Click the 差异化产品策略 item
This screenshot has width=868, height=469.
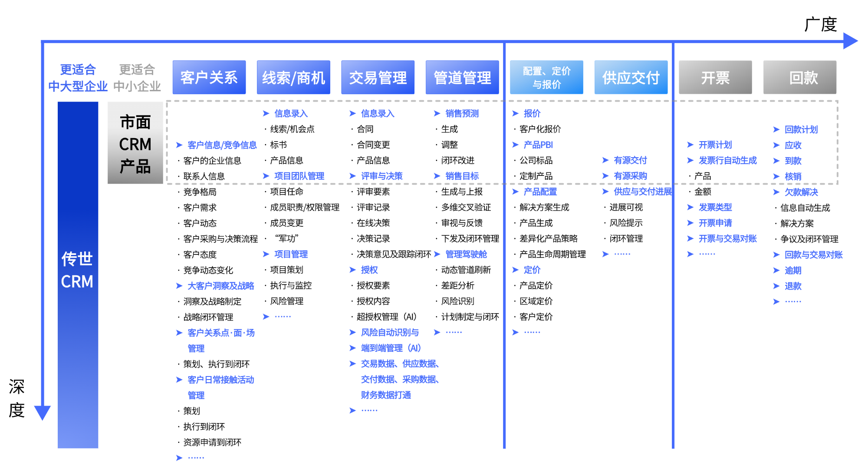pyautogui.click(x=549, y=238)
